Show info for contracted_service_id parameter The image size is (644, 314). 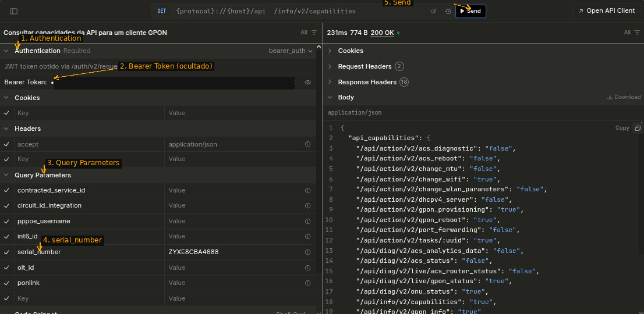(x=307, y=190)
